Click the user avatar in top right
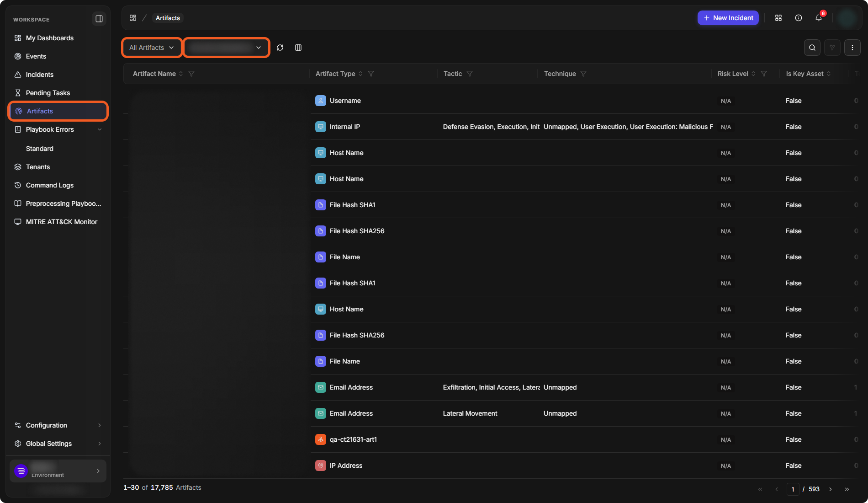This screenshot has width=868, height=503. [847, 18]
